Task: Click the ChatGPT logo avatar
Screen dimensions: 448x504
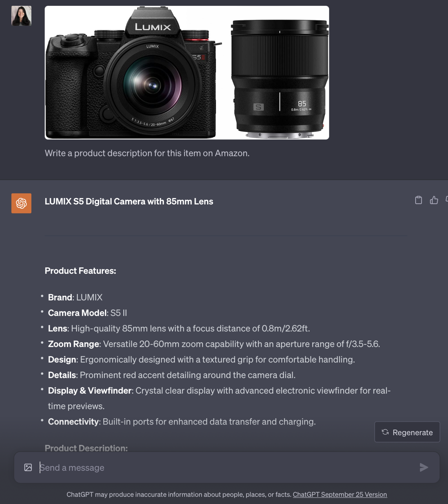Action: 21,203
